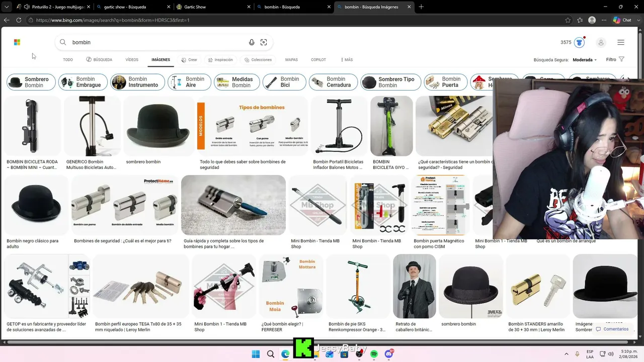Select the Sombrero Tipo Bombin chip
The width and height of the screenshot is (644, 362).
coord(391,82)
